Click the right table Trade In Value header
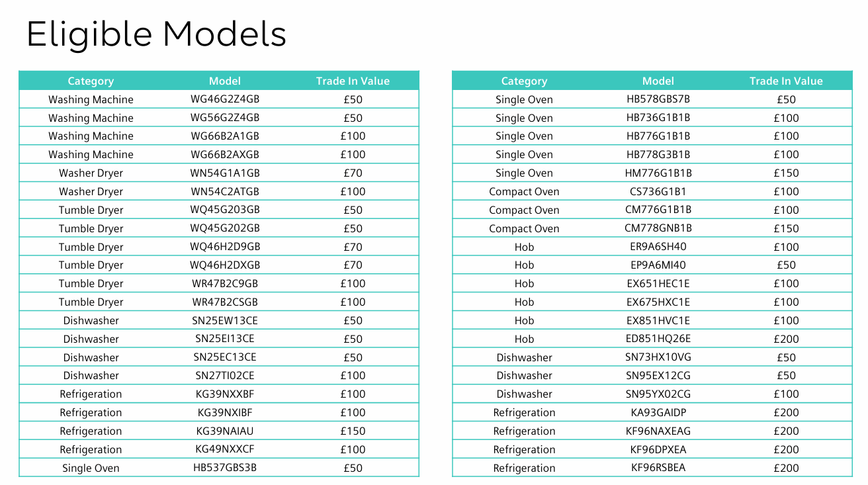 786,81
